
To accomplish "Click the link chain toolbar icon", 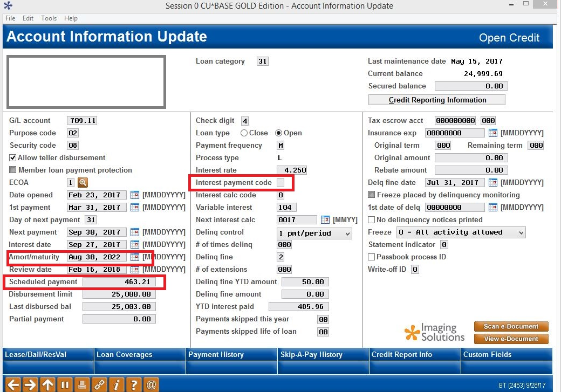I will (x=99, y=385).
